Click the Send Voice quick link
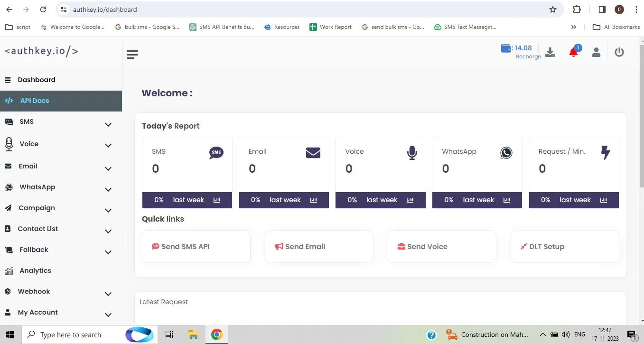 point(442,246)
